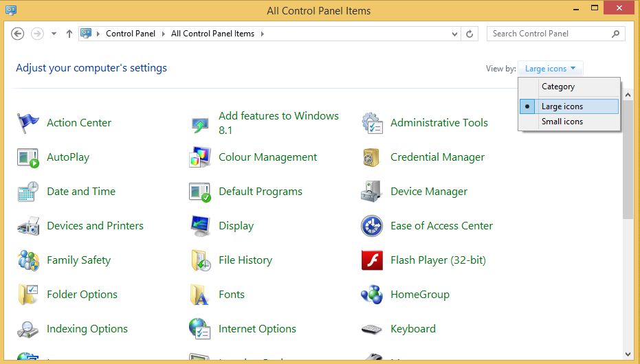Open the Device Manager link
This screenshot has height=364, width=640.
pyautogui.click(x=429, y=192)
